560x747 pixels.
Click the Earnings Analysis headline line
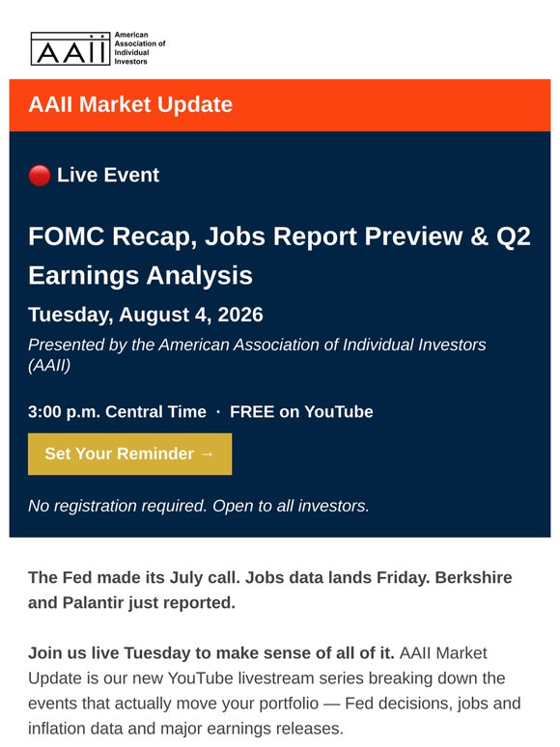140,275
